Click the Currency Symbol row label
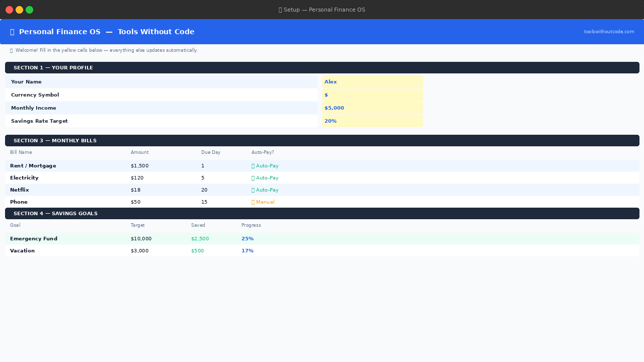This screenshot has width=644, height=362. (35, 95)
